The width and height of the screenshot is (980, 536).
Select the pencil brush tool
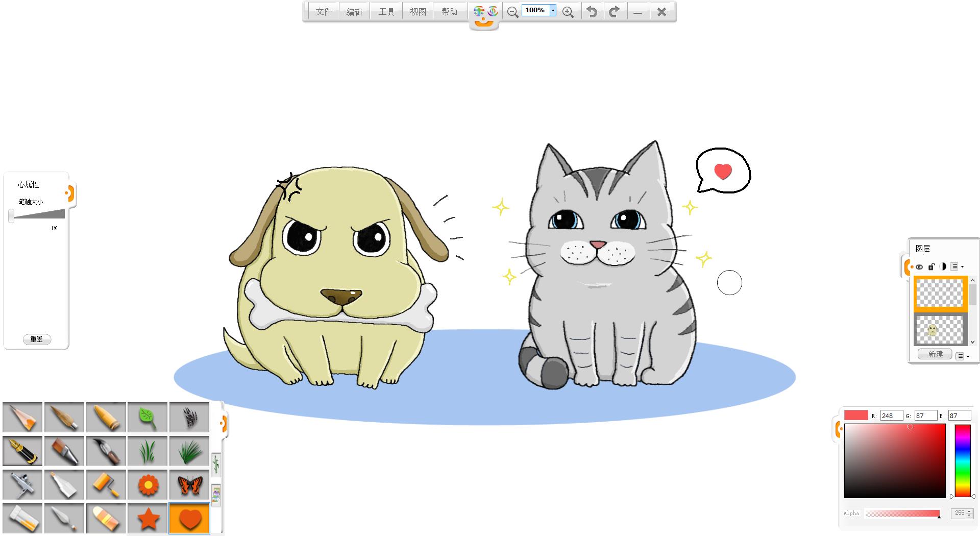point(22,418)
